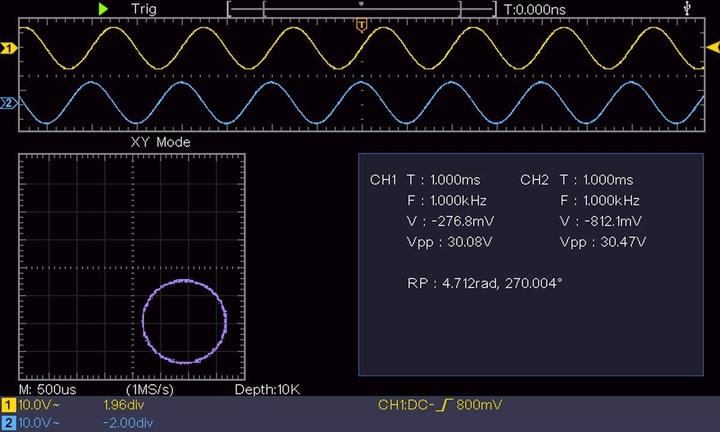720x432 pixels.
Task: Click the '-2.00div' channel 2 offset
Action: click(128, 423)
